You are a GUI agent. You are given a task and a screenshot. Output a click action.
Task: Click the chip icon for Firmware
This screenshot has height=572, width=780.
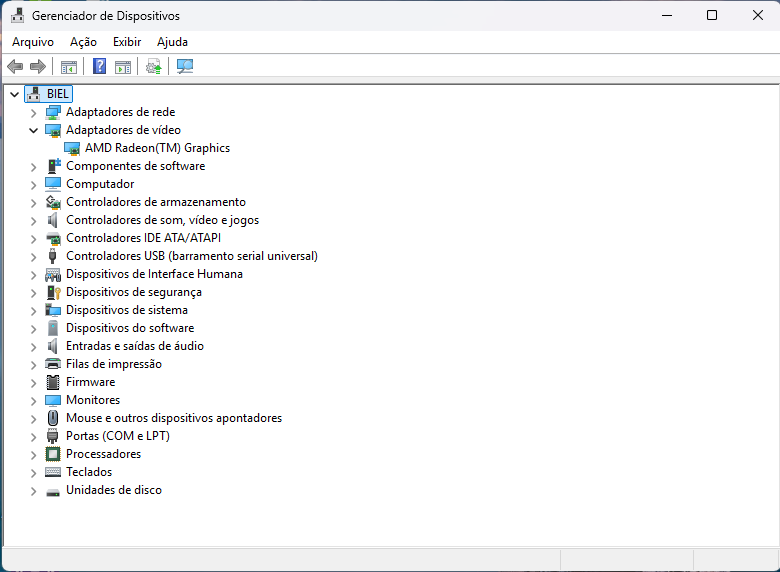click(x=53, y=382)
